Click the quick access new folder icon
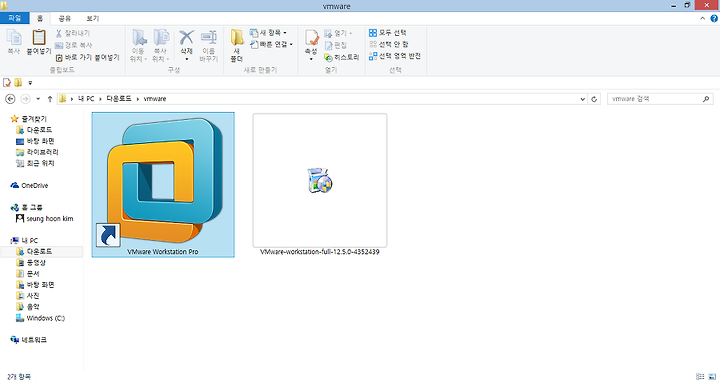720x383 pixels. (x=18, y=83)
